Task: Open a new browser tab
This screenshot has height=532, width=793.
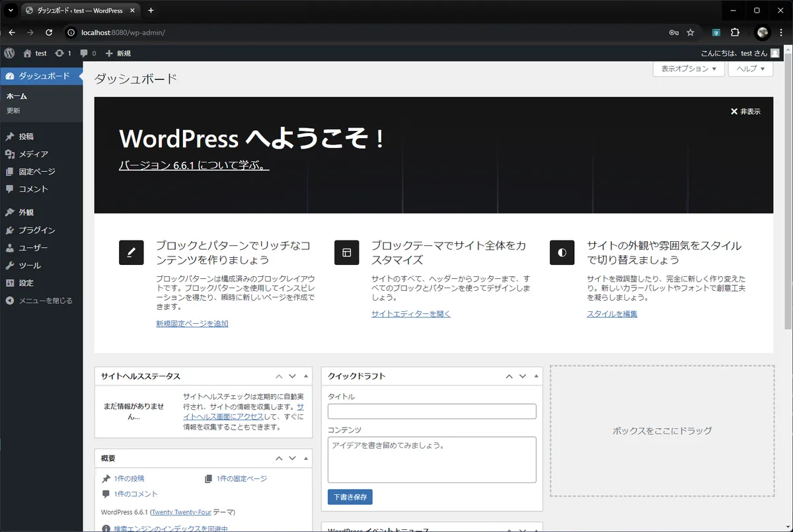Action: click(151, 11)
